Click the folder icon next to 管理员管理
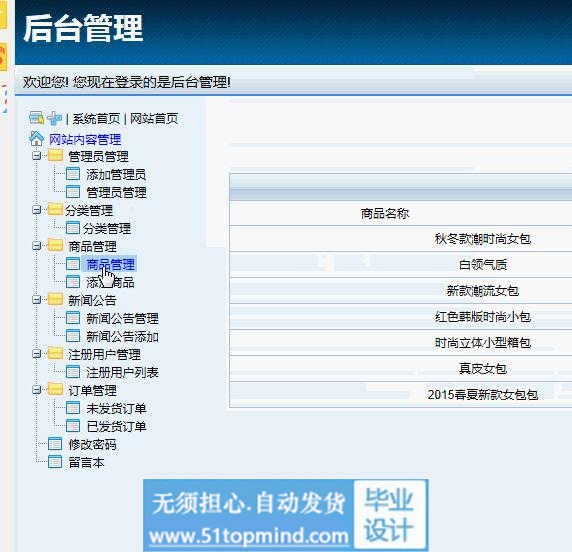This screenshot has width=572, height=552. (x=55, y=156)
